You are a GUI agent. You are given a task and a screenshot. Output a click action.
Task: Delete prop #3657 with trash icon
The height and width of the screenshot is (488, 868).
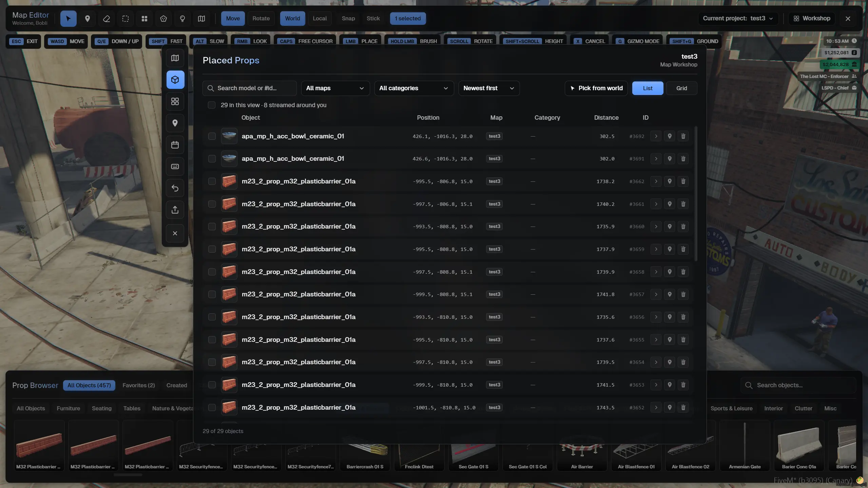(683, 294)
